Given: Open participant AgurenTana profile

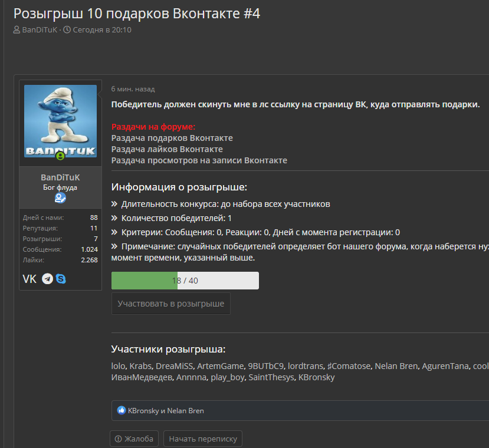Looking at the screenshot, I should pyautogui.click(x=445, y=366).
